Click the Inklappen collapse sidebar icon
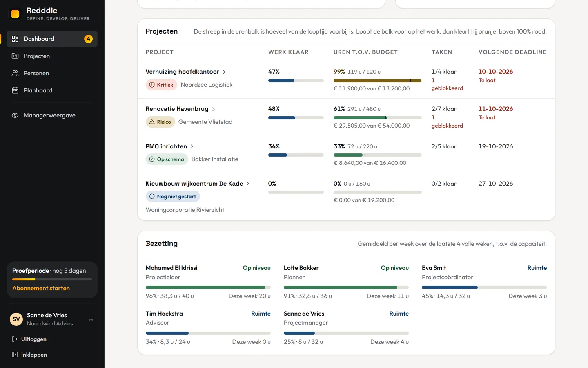588x368 pixels. 15,355
